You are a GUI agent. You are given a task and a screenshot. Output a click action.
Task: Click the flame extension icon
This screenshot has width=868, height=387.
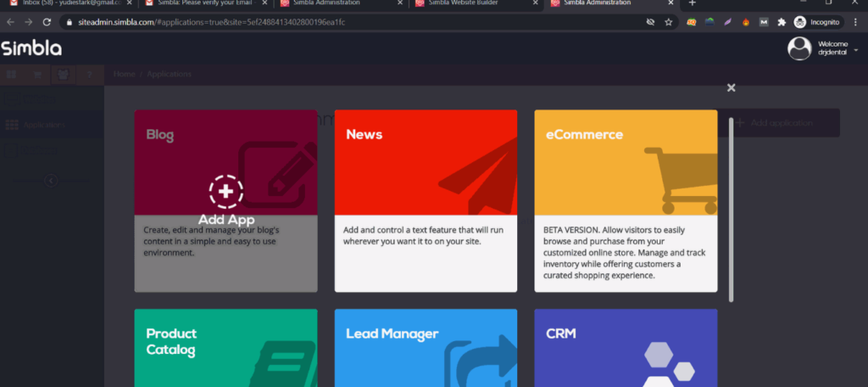point(746,22)
